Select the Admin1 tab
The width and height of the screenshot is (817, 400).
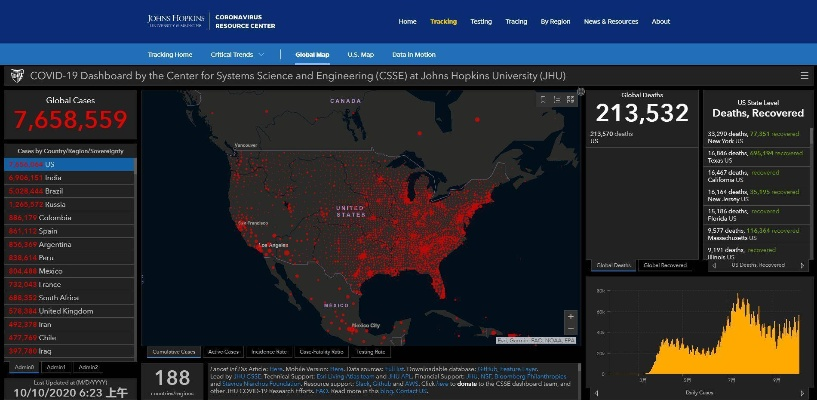(x=56, y=368)
